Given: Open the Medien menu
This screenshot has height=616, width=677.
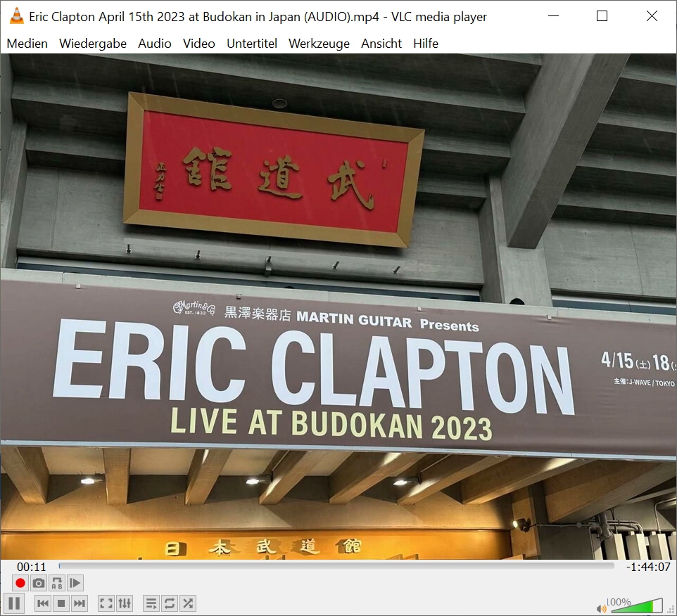Looking at the screenshot, I should tap(27, 44).
